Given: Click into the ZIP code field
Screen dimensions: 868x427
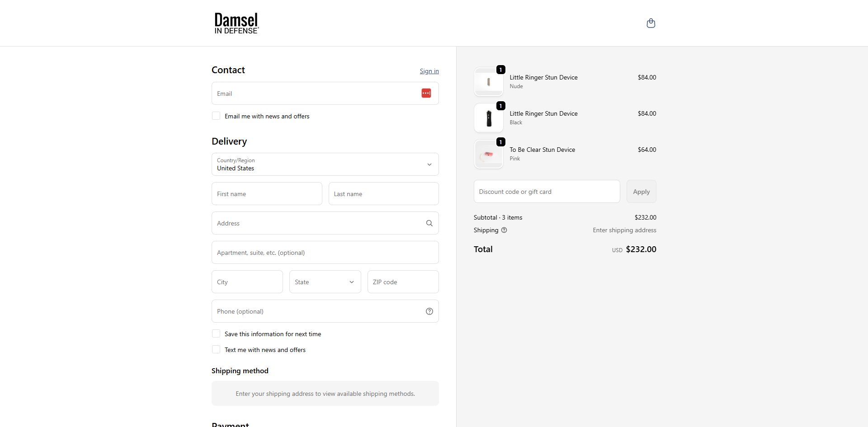Looking at the screenshot, I should pos(402,282).
